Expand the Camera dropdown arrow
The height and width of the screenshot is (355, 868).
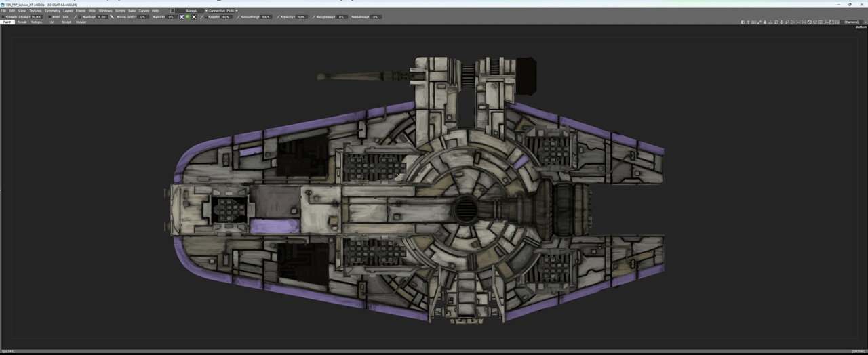(866, 22)
